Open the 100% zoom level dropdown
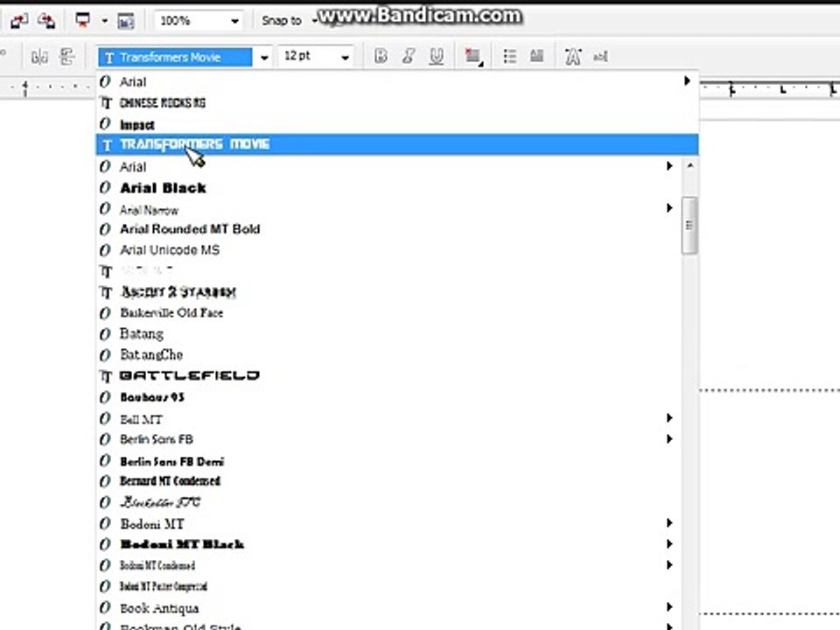This screenshot has height=630, width=840. tap(235, 21)
